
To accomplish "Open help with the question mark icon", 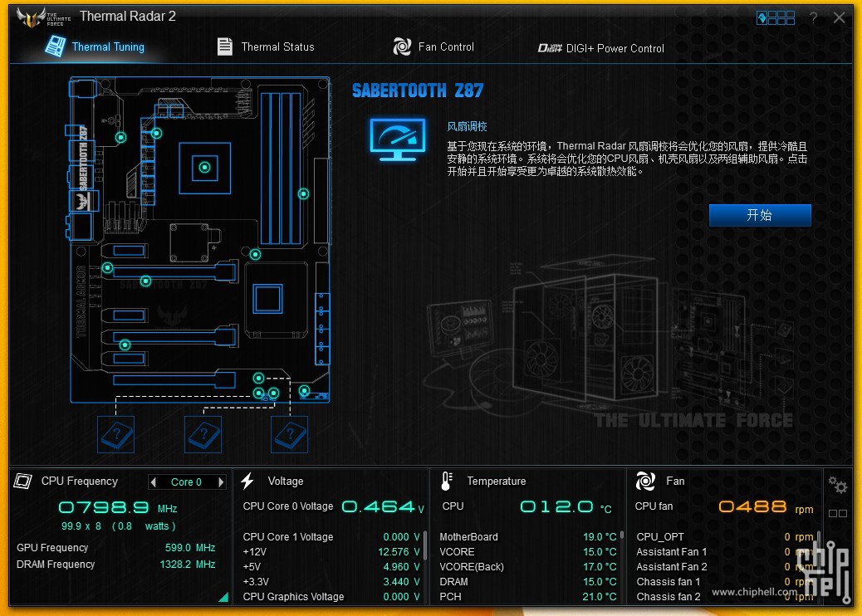I will (813, 18).
